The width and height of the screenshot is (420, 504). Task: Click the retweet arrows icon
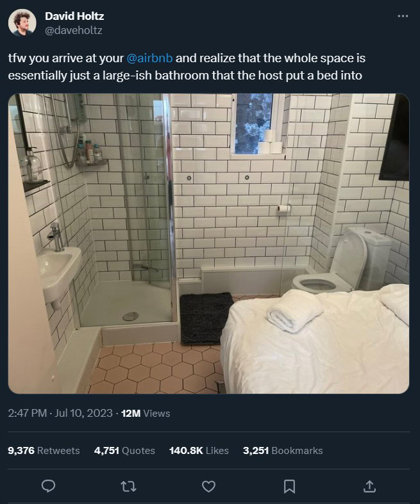point(128,486)
